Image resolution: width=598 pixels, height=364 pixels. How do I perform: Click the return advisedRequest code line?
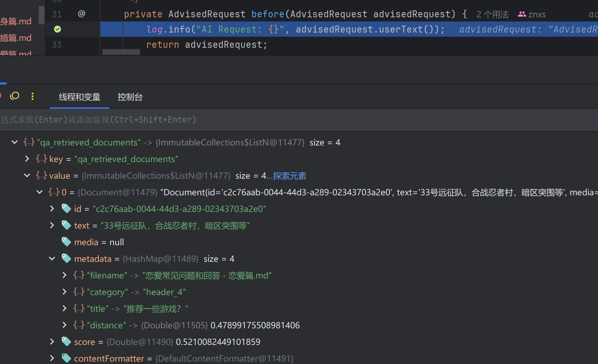click(x=207, y=45)
